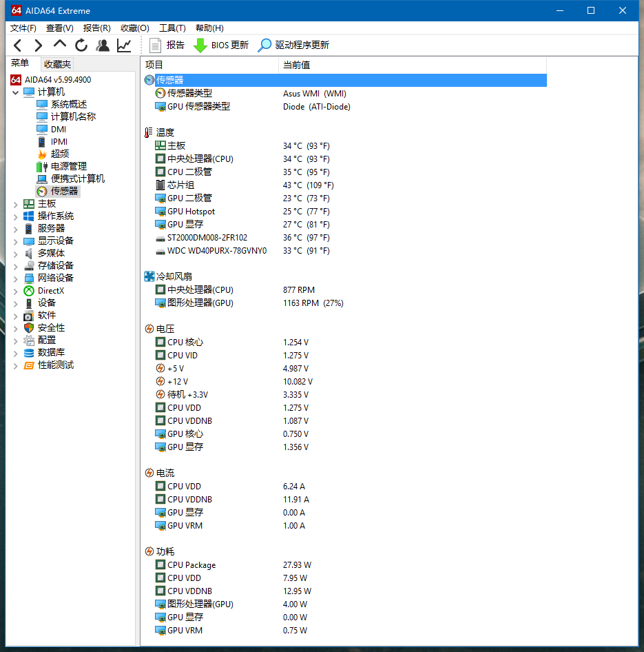Open the graph chart toolbar icon

[x=124, y=45]
